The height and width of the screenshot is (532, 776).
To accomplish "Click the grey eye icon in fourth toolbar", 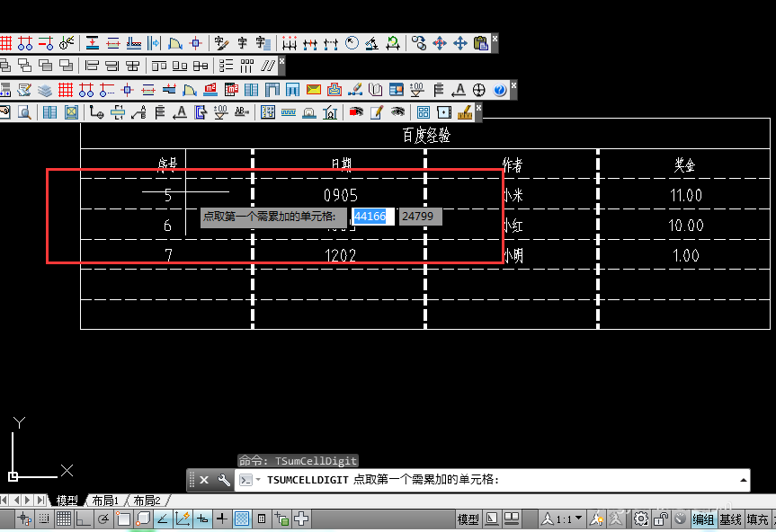I will (397, 112).
